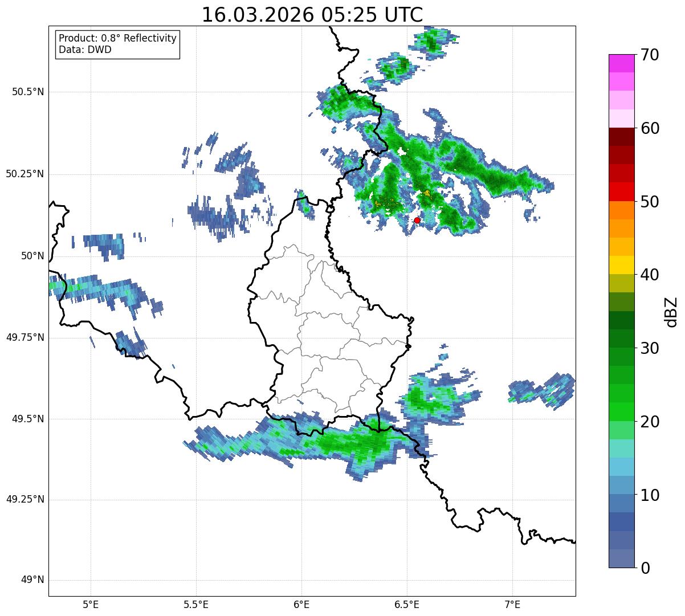Click the 5°E longitude label
This screenshot has height=616, width=685.
coord(91,605)
